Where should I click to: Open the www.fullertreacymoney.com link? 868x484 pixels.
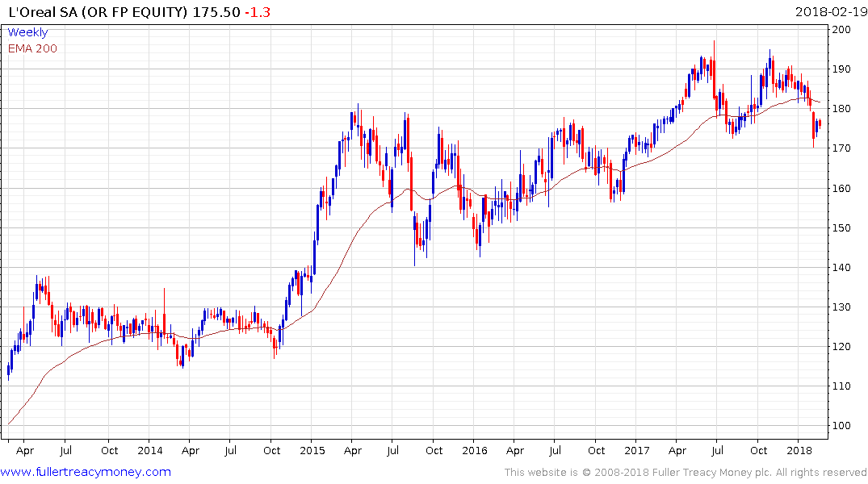click(x=86, y=472)
